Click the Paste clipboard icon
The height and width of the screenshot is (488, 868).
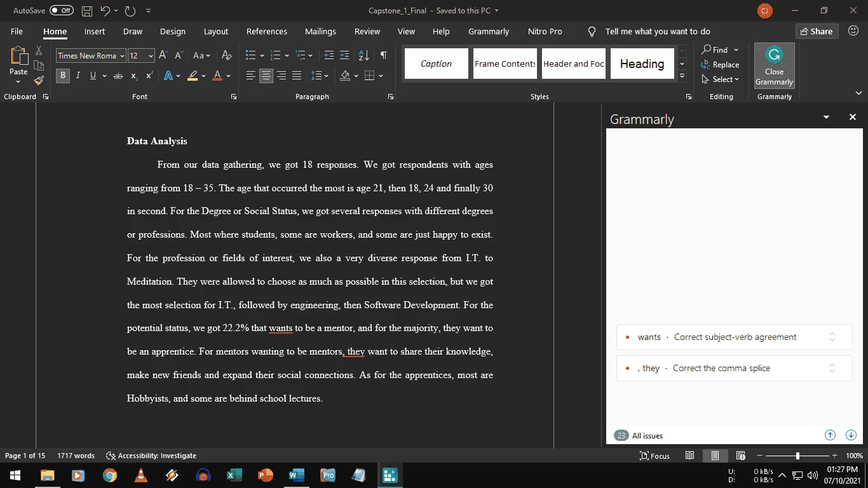18,56
